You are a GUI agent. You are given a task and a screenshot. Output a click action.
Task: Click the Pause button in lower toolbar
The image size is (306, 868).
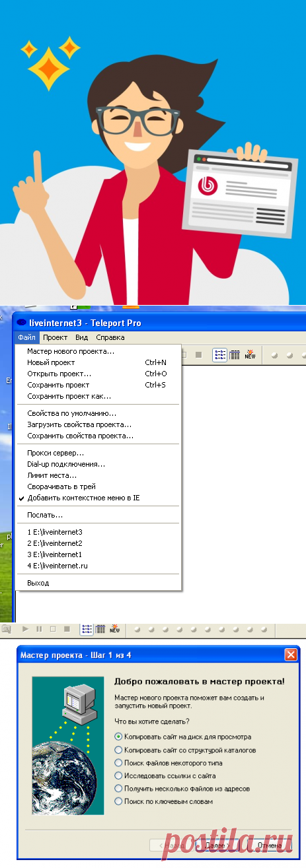39,629
